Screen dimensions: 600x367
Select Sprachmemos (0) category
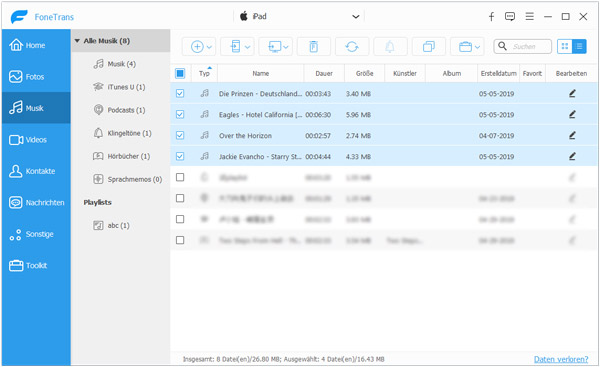pos(127,179)
